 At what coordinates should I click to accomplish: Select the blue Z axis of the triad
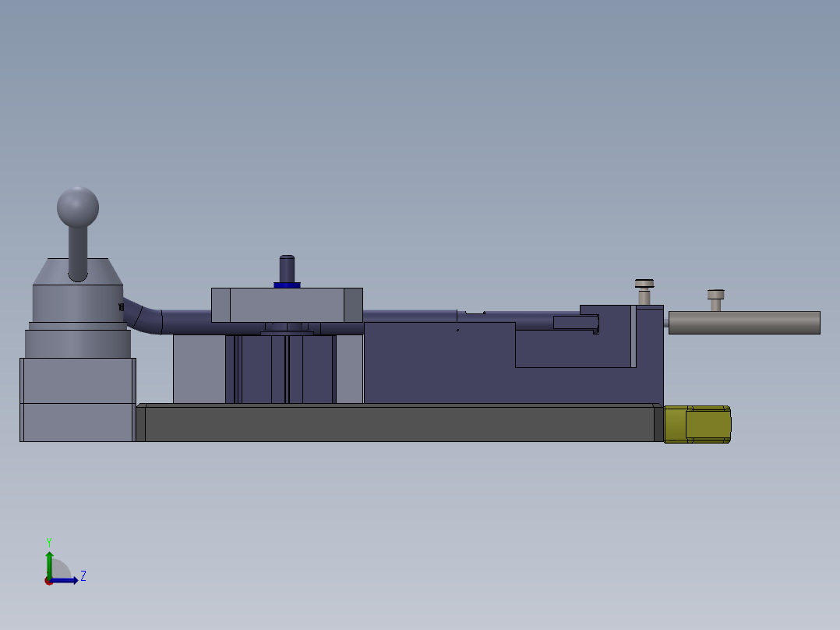[64, 580]
